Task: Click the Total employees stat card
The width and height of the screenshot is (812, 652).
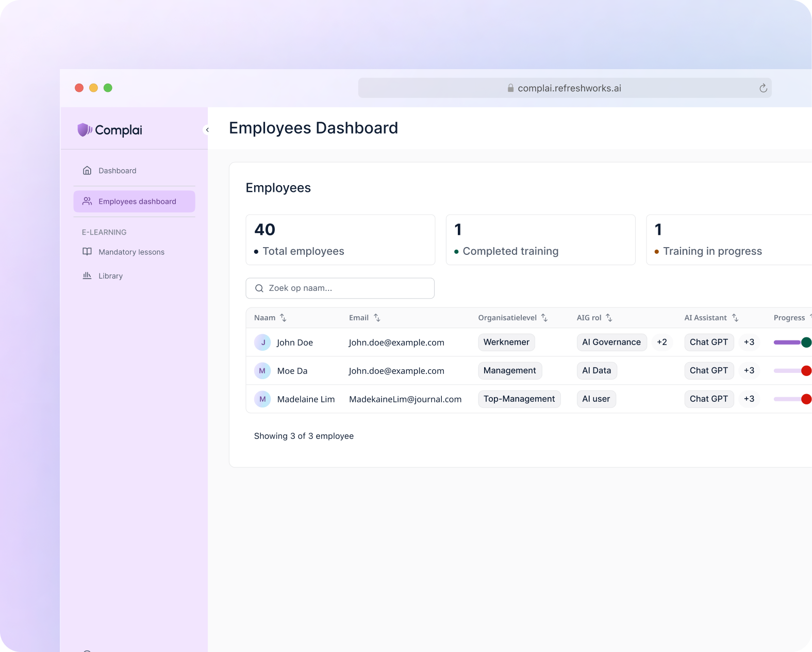Action: tap(340, 240)
